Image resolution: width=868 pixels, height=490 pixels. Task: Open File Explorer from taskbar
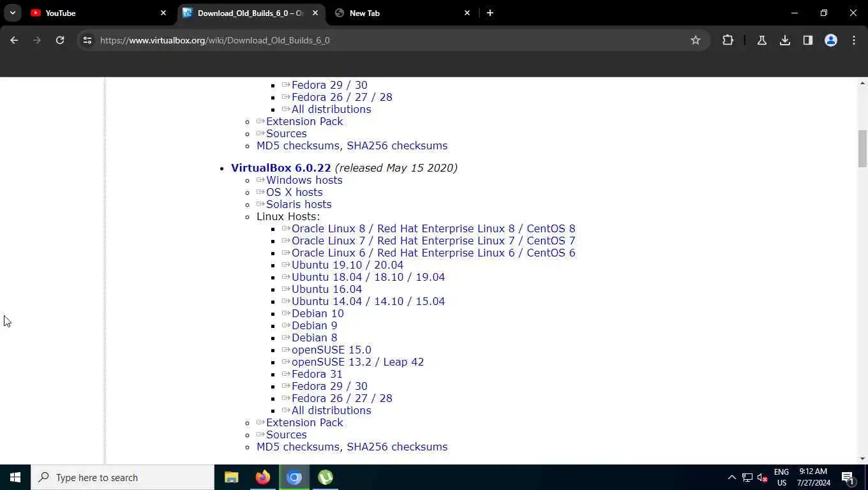tap(231, 477)
